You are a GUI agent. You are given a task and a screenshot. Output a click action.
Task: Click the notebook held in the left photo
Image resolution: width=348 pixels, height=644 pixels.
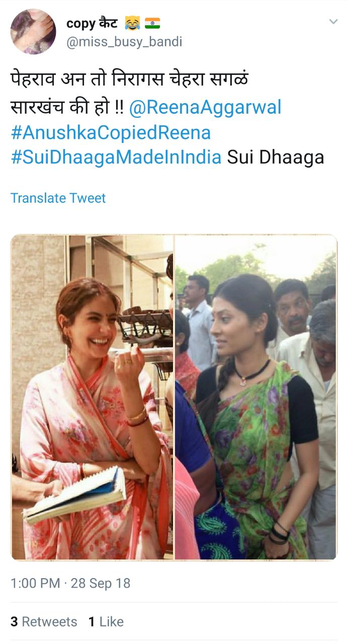pos(74,496)
